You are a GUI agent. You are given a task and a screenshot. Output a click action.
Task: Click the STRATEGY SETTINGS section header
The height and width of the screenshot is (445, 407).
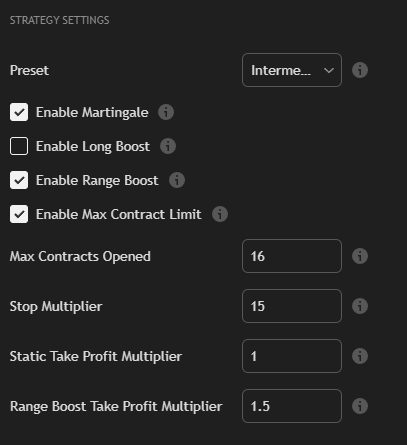pos(59,20)
